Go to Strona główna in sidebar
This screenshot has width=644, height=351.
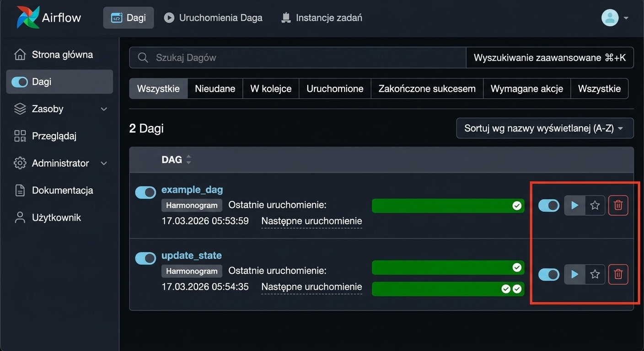pyautogui.click(x=59, y=55)
